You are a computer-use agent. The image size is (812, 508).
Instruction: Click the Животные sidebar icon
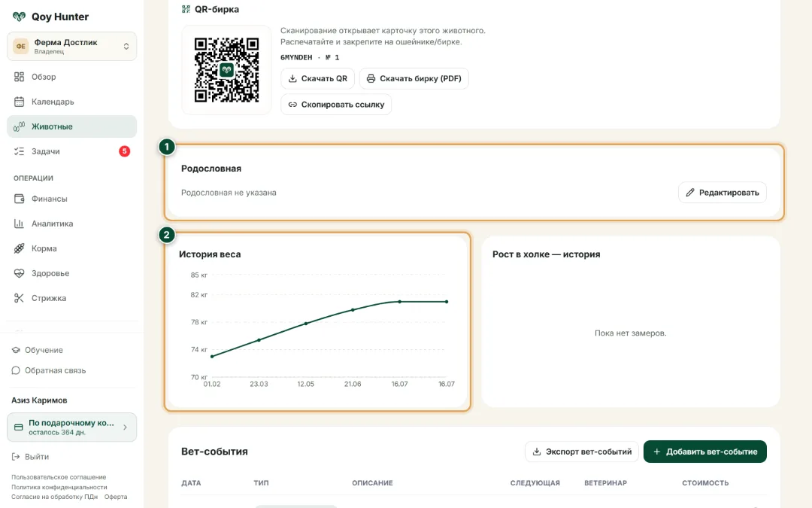tap(19, 126)
